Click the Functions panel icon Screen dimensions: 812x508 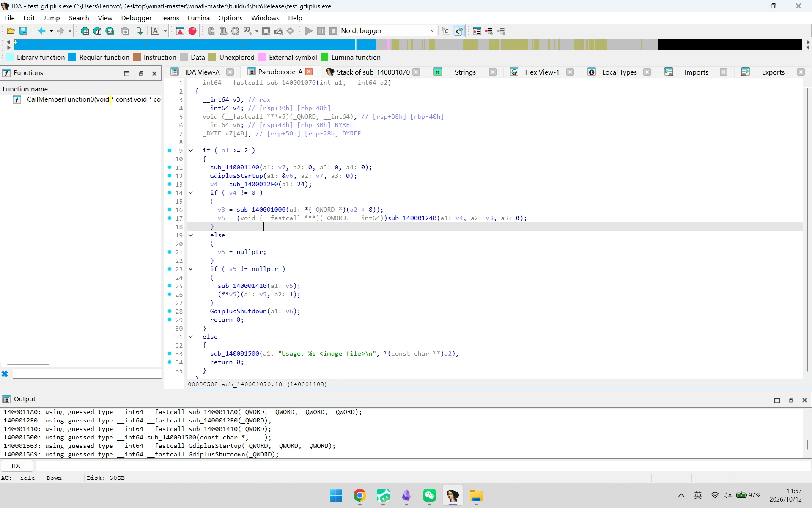(x=7, y=73)
